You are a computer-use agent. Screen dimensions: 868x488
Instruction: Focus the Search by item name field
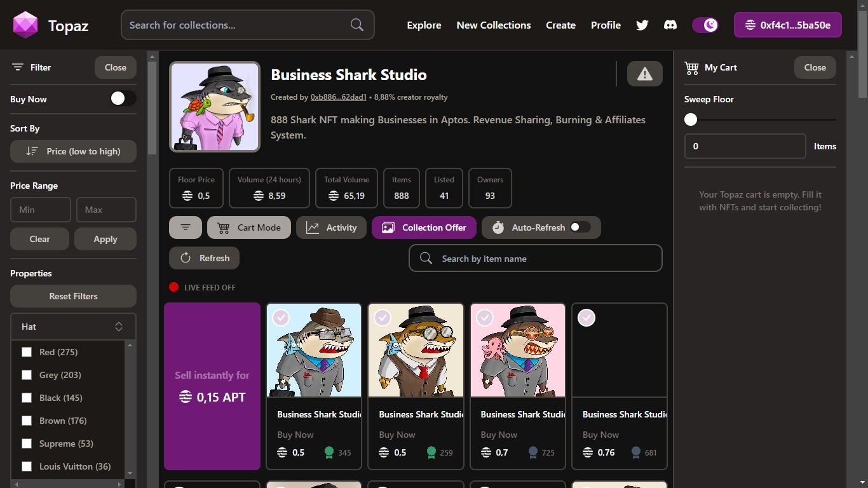pyautogui.click(x=535, y=258)
